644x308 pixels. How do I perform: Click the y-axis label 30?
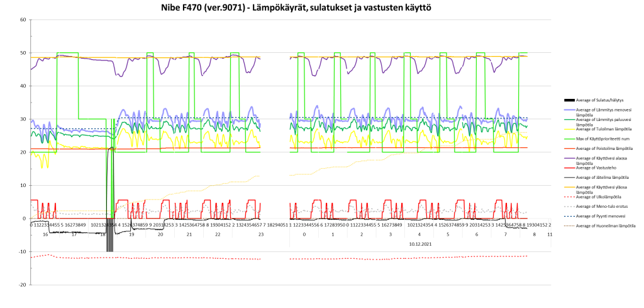pyautogui.click(x=23, y=119)
